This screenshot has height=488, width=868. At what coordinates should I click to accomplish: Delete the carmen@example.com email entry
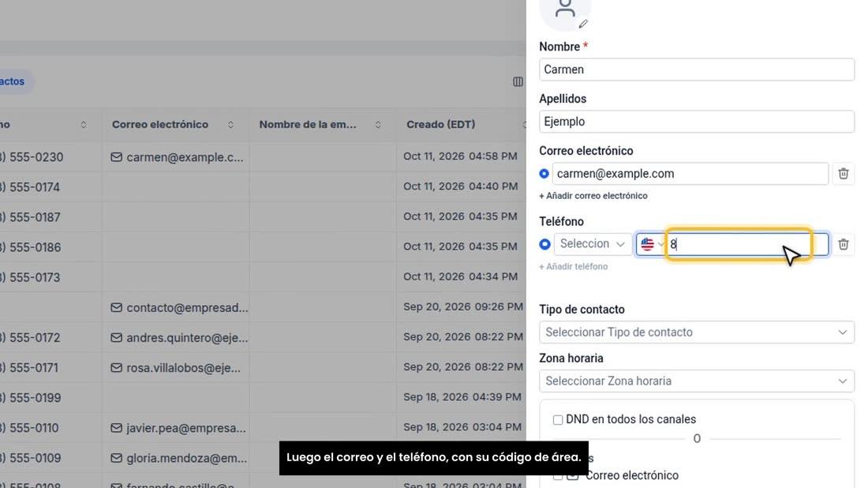click(843, 174)
